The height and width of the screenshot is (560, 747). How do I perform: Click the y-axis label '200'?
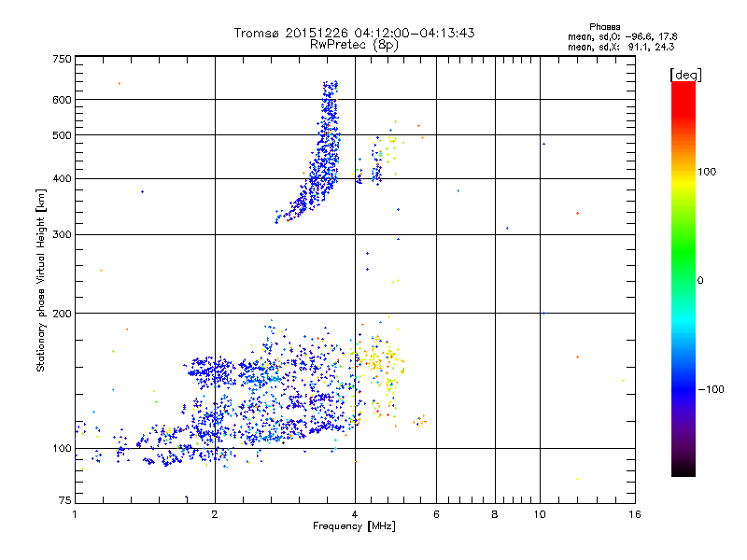coord(62,314)
